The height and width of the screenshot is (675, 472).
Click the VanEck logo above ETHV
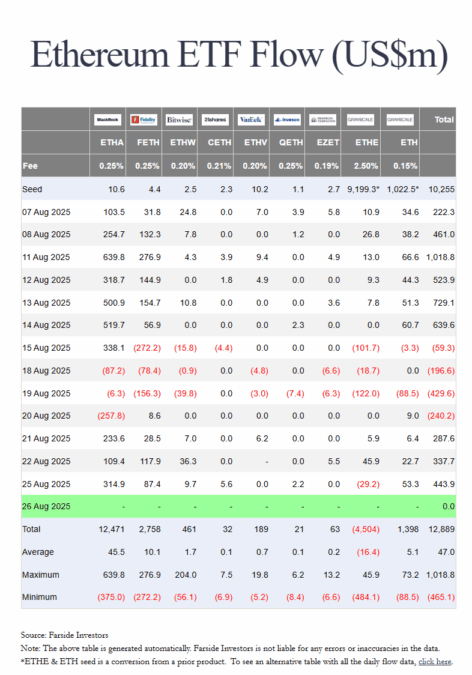[x=251, y=120]
